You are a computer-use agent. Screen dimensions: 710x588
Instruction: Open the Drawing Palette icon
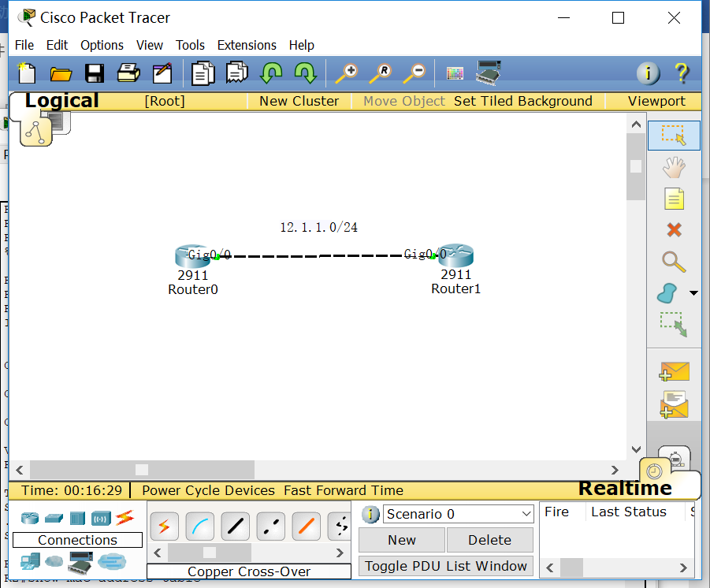[455, 73]
